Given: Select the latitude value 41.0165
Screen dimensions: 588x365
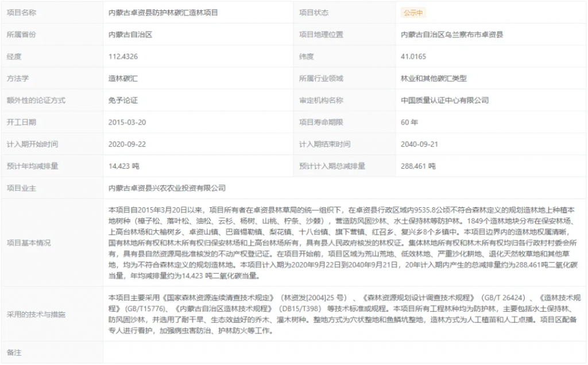Looking at the screenshot, I should pyautogui.click(x=413, y=56).
